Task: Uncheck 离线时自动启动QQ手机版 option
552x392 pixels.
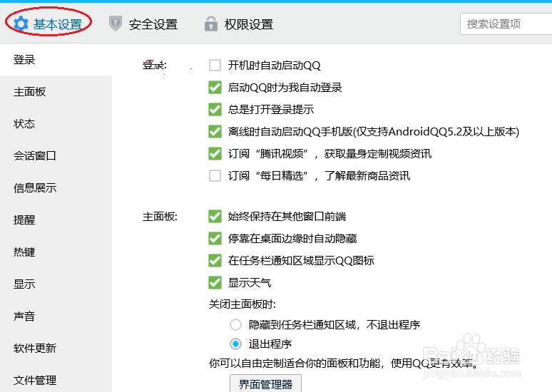Action: 215,132
